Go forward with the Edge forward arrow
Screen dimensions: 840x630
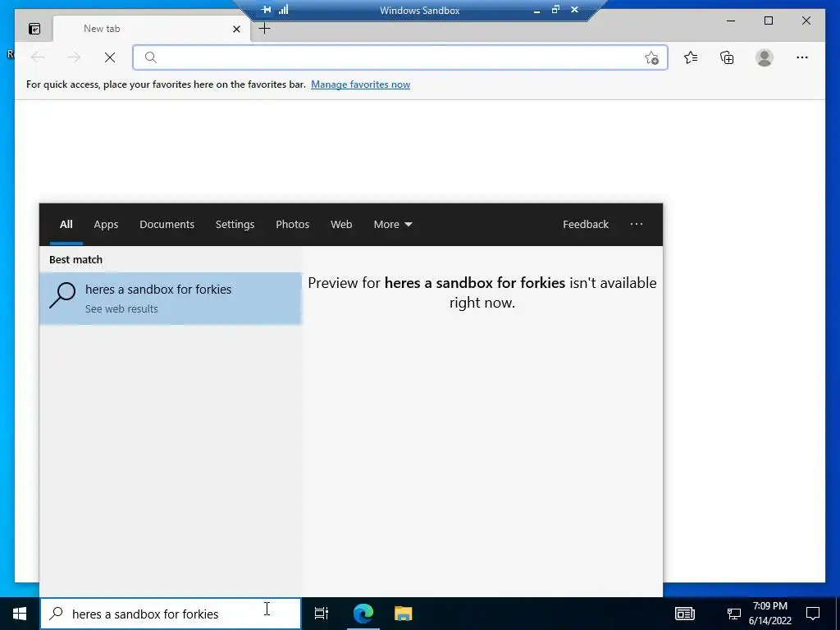[x=74, y=57]
